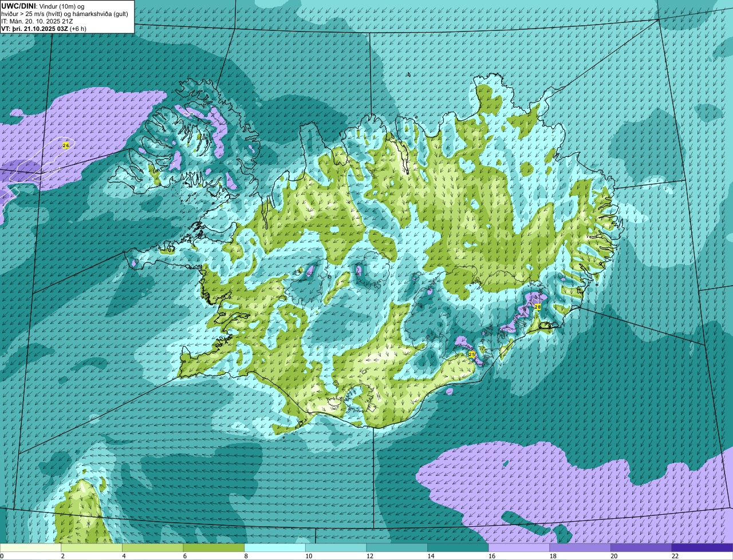Choose the above 22 m/s dark indigo legend swatch
This screenshot has width=733, height=560.
pos(702,548)
